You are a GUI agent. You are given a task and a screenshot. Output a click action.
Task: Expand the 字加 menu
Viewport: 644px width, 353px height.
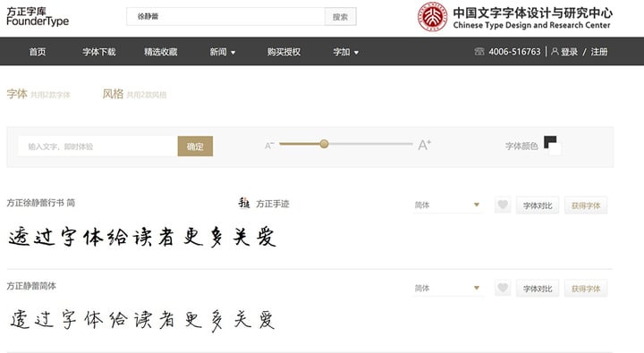point(346,52)
